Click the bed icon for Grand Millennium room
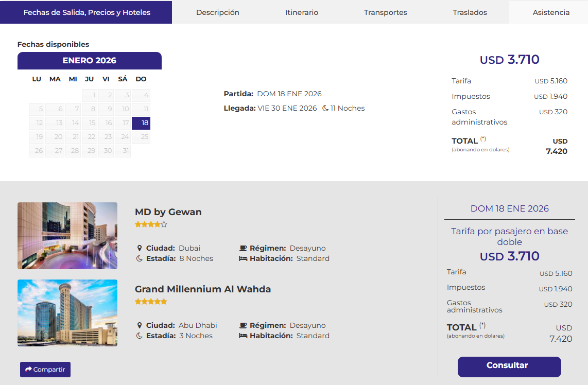The height and width of the screenshot is (385, 588). click(243, 336)
